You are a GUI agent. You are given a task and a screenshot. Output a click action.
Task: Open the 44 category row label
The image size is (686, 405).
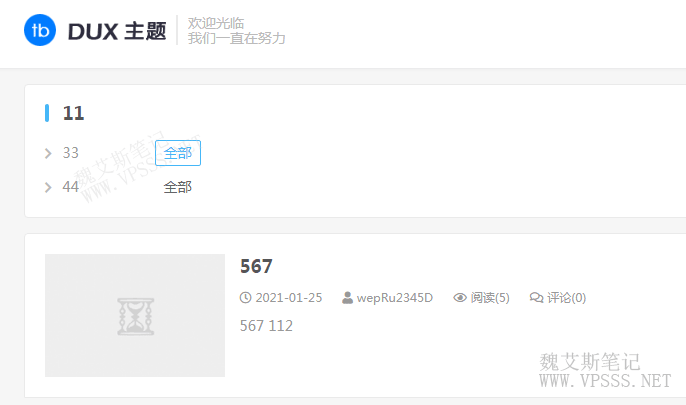[x=70, y=187]
